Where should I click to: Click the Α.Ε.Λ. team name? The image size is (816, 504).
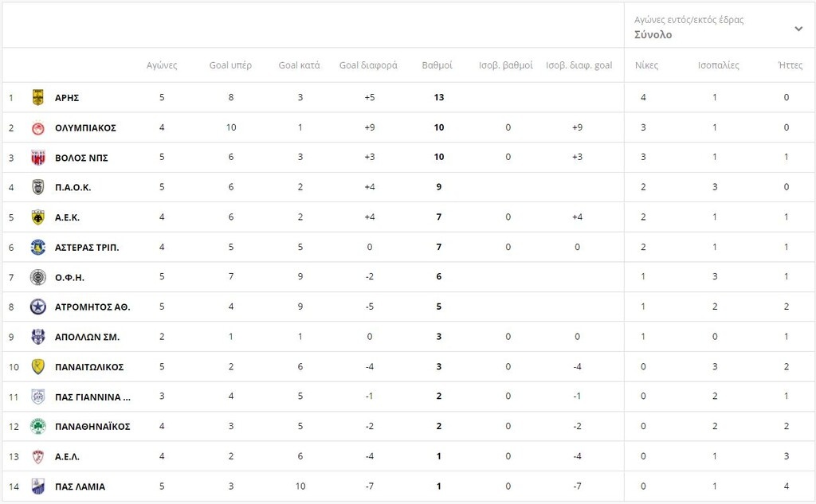[67, 457]
